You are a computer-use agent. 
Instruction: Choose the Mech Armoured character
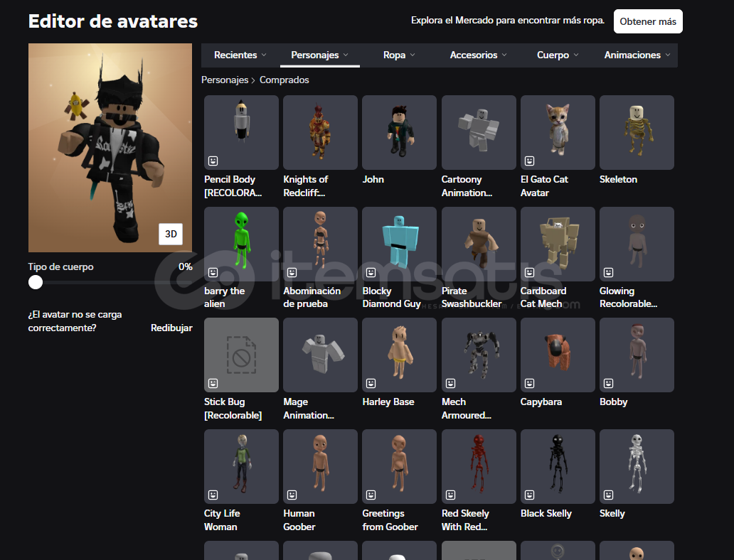[479, 355]
